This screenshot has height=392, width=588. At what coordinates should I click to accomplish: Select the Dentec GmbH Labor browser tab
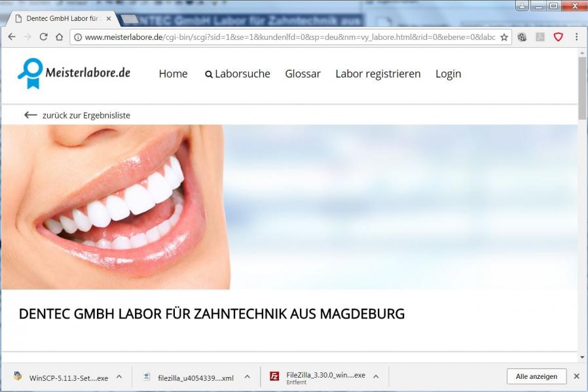[x=62, y=18]
